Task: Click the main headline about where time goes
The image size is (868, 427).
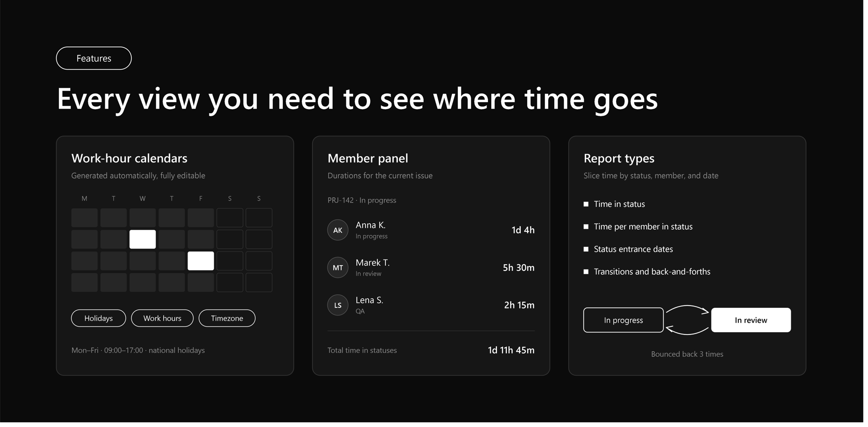Action: (x=357, y=99)
